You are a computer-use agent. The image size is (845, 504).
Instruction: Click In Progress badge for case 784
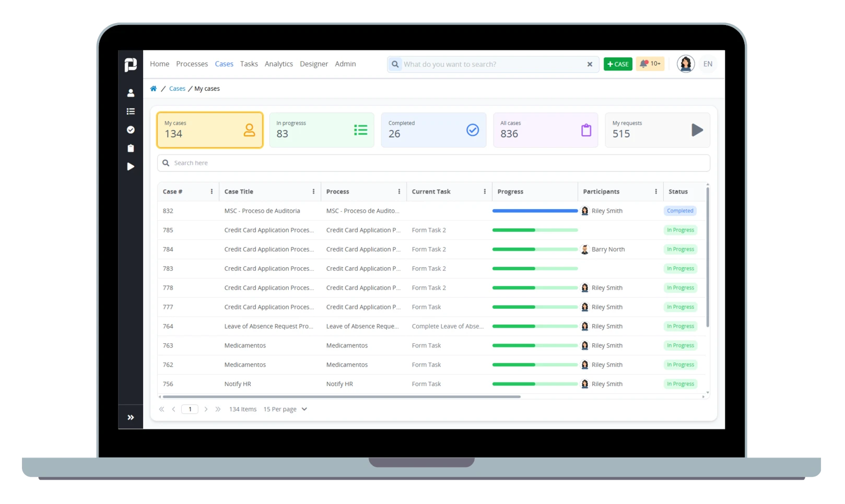[680, 249]
